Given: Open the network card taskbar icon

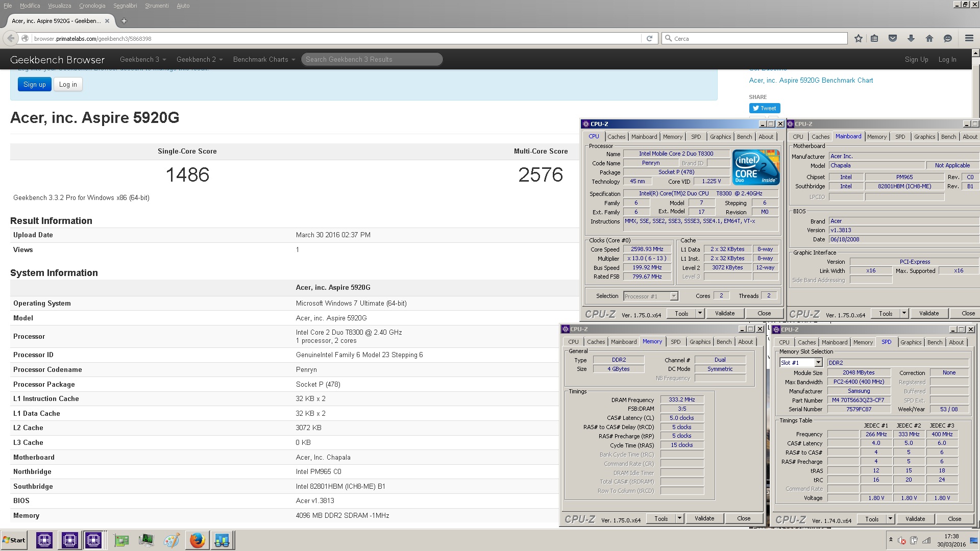Looking at the screenshot, I should click(x=121, y=540).
